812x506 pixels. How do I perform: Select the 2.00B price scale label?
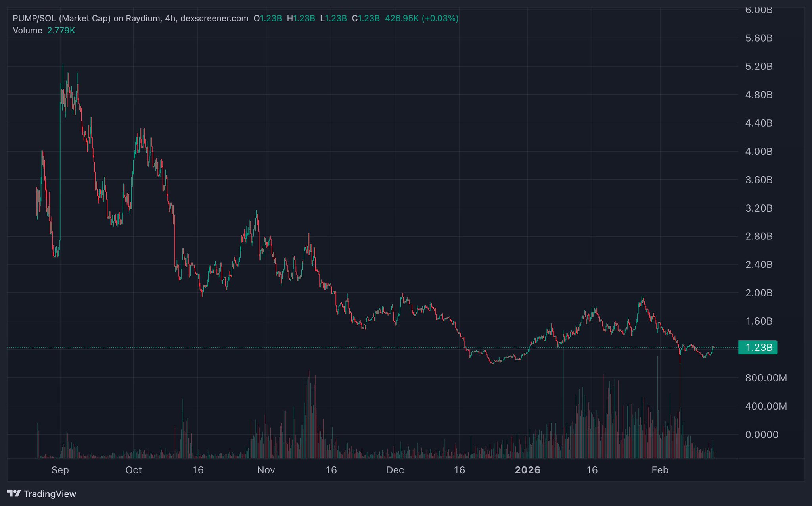coord(758,293)
